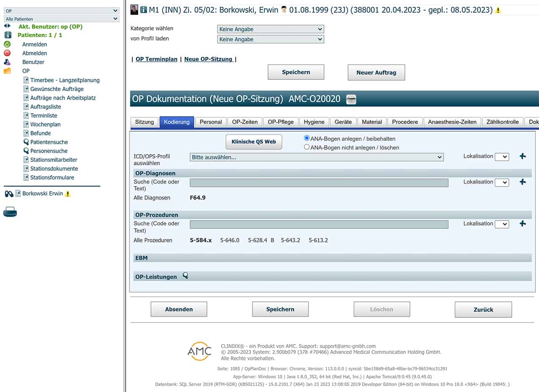
Task: Click the green Anmelden icon in sidebar
Action: click(7, 44)
